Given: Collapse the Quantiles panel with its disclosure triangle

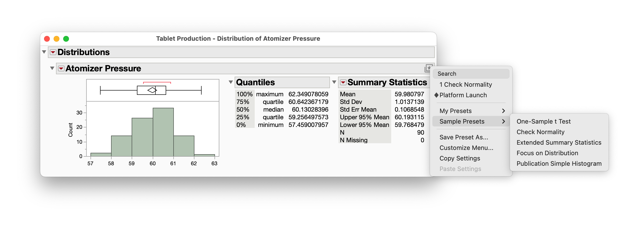Looking at the screenshot, I should coord(231,82).
